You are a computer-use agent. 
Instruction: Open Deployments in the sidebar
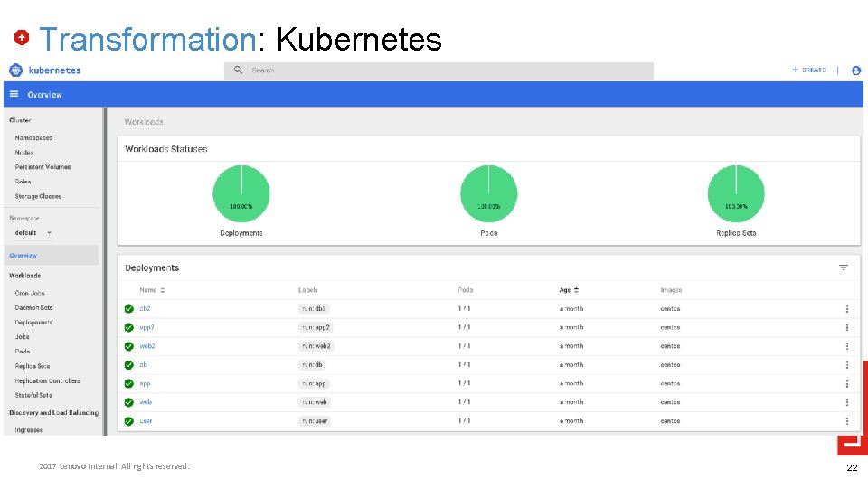pyautogui.click(x=33, y=322)
